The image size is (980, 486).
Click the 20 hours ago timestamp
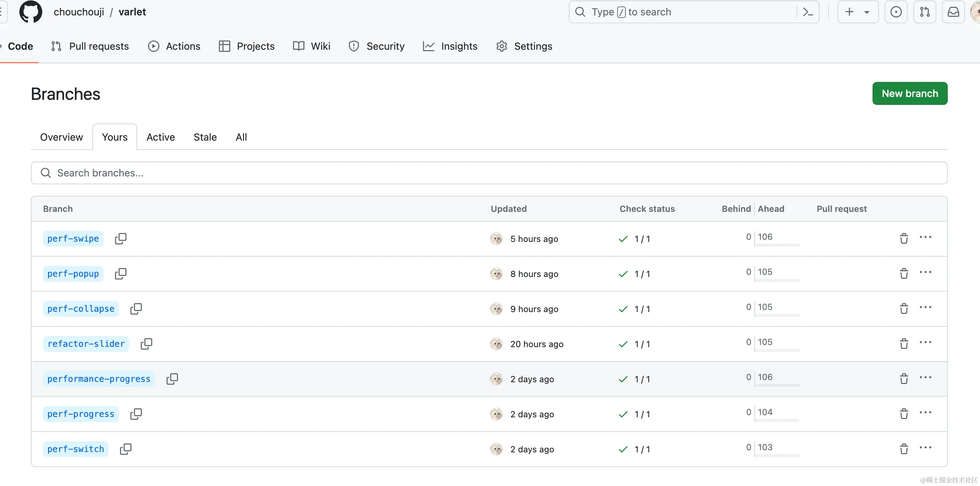point(537,344)
